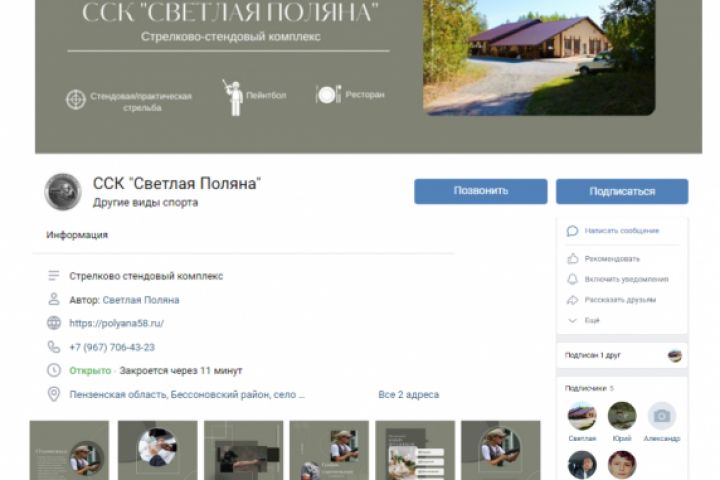Expand Все 2 адреса list
Viewport: 720px width, 480px height.
[x=408, y=395]
